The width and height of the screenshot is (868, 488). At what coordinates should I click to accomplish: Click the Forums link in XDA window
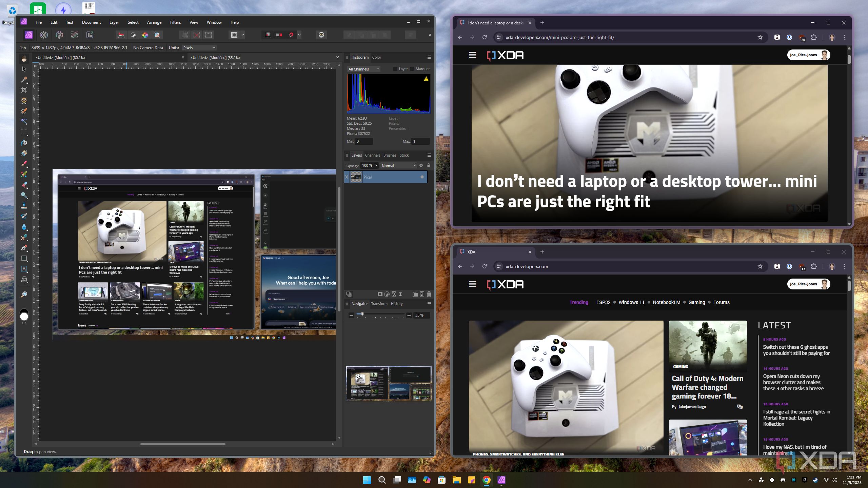[721, 302]
